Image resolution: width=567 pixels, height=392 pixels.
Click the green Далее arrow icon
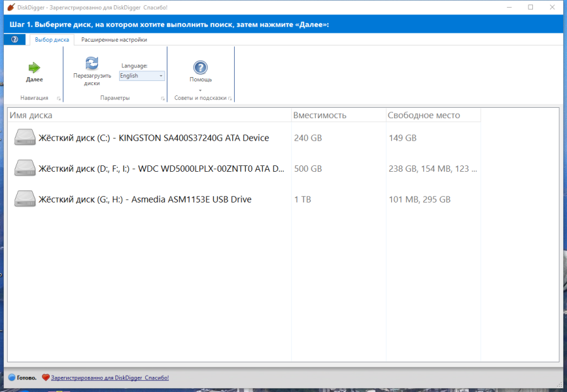point(35,67)
